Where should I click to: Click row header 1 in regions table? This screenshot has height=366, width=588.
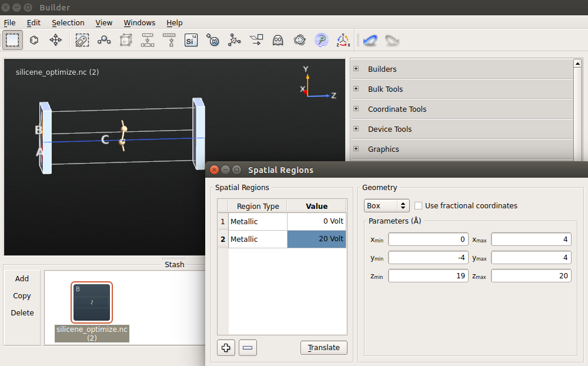[223, 221]
